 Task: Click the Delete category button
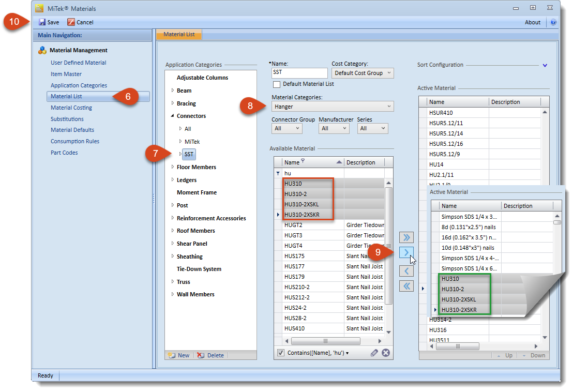tap(210, 355)
